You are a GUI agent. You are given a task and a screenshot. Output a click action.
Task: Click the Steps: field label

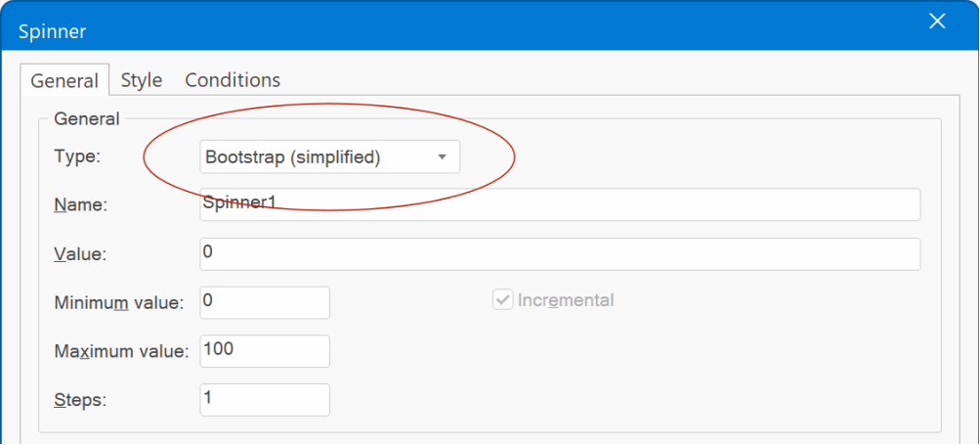point(81,400)
